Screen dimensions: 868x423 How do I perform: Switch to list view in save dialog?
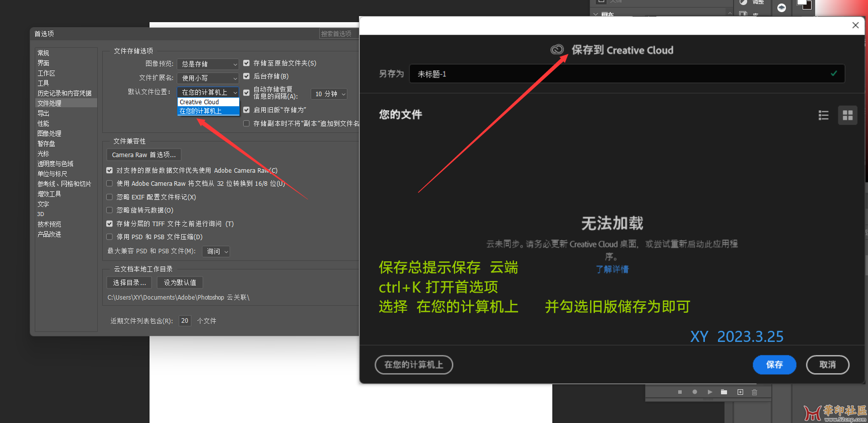click(824, 115)
